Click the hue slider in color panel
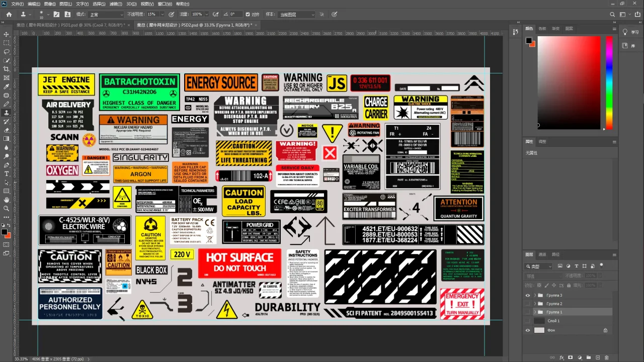 tap(609, 83)
